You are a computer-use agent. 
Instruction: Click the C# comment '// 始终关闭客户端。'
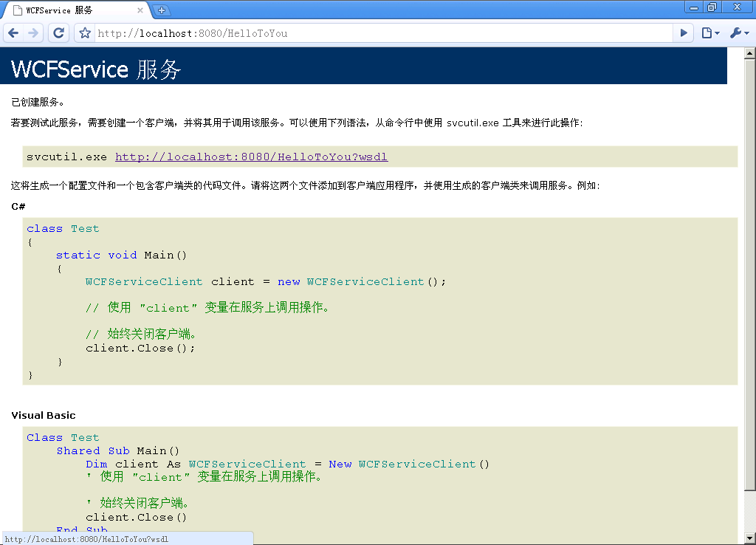click(x=141, y=335)
